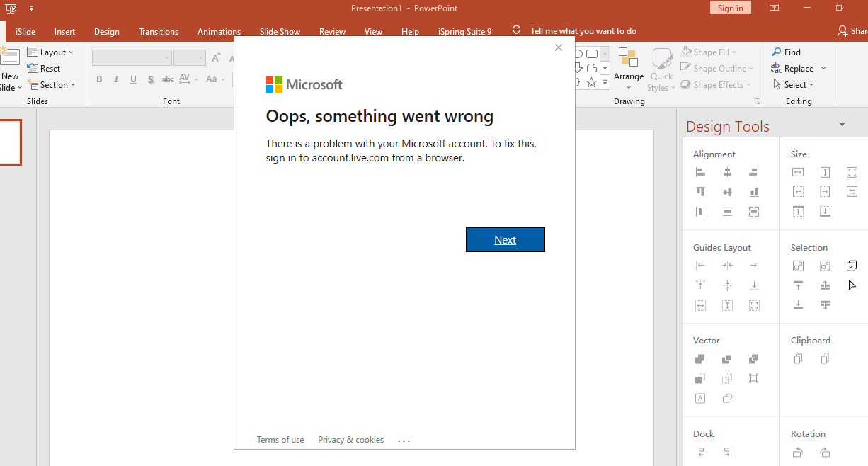Click text-to-vector 'A' icon in Vector section
Screen dimensions: 868x466
point(700,399)
